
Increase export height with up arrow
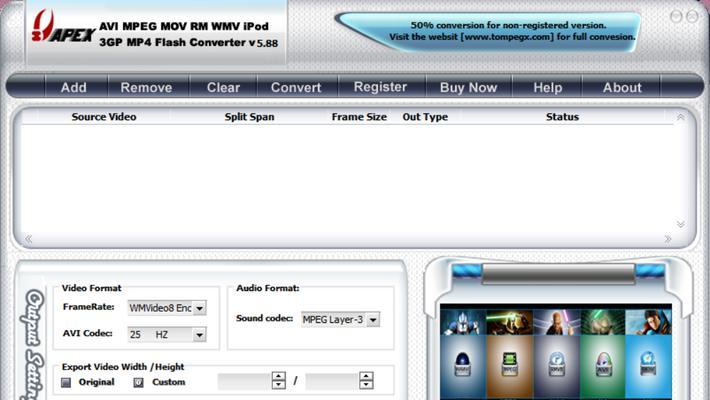pos(366,376)
